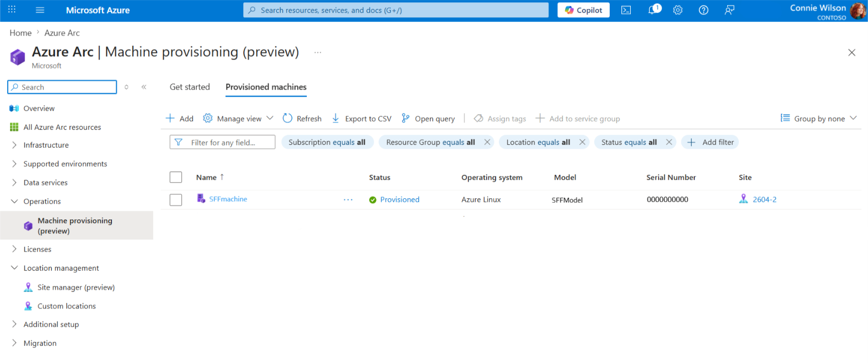868x363 pixels.
Task: Open Site manager (preview)
Action: point(76,287)
